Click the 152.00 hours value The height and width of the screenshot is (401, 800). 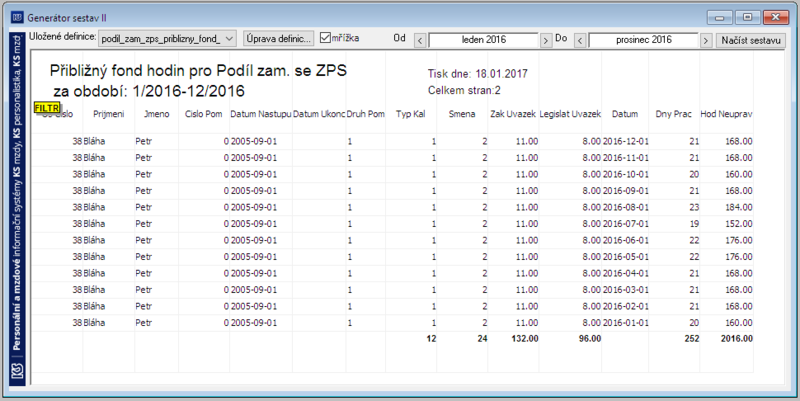(739, 223)
